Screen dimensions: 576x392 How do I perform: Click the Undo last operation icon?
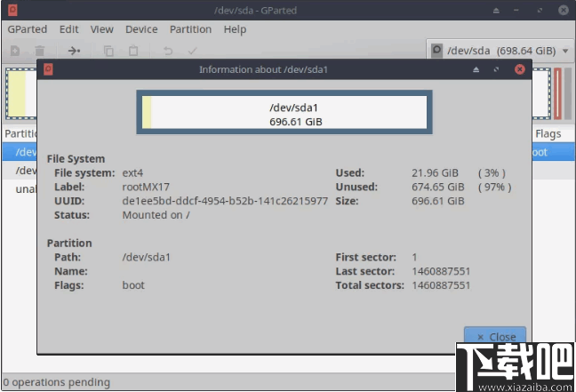tap(168, 51)
